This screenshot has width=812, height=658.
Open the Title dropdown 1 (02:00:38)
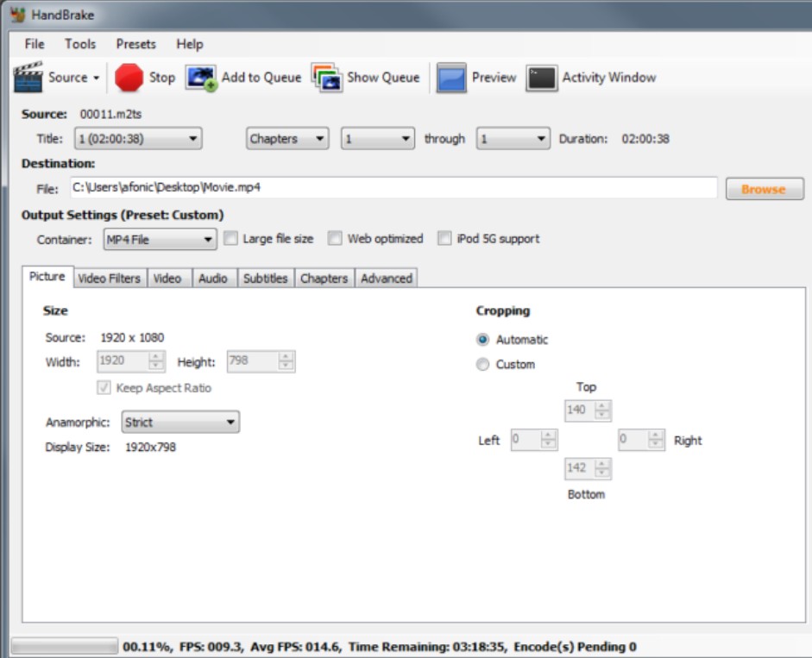coord(138,139)
